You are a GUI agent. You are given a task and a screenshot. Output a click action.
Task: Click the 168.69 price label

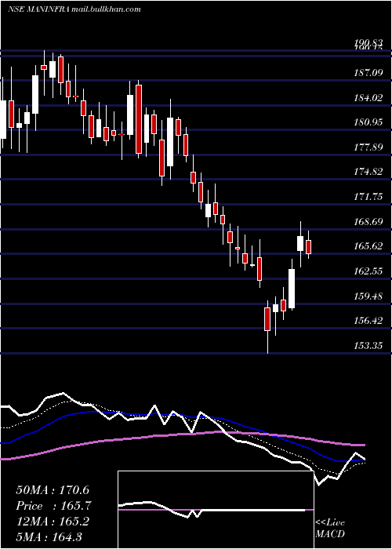(x=368, y=222)
